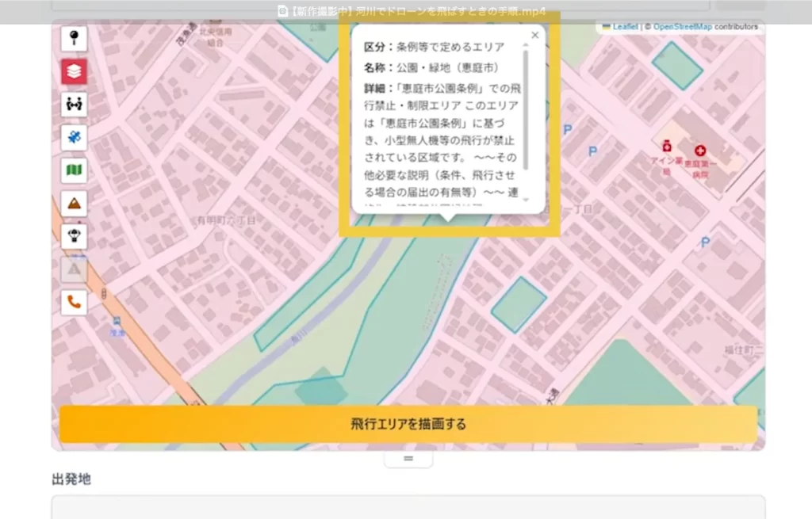The image size is (812, 519).
Task: Tap the orange phone contact icon
Action: click(x=73, y=302)
